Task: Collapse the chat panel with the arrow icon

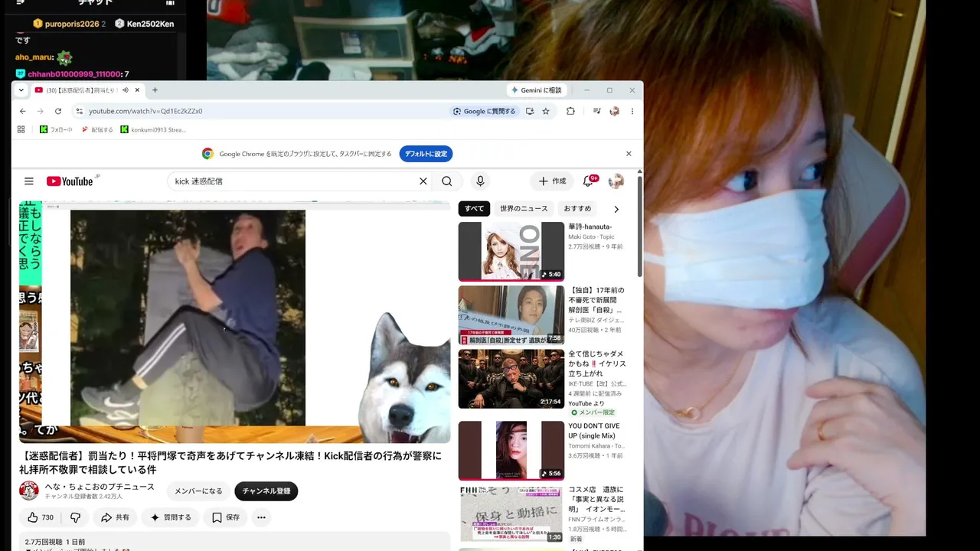Action: pos(21,2)
